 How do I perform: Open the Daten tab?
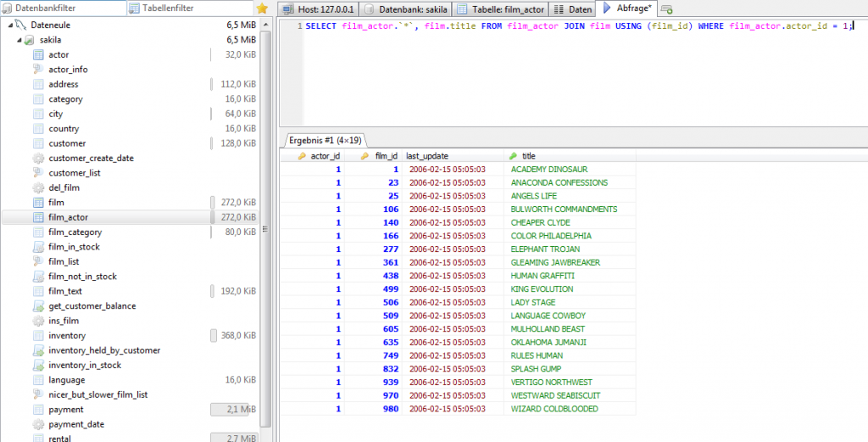tap(573, 9)
